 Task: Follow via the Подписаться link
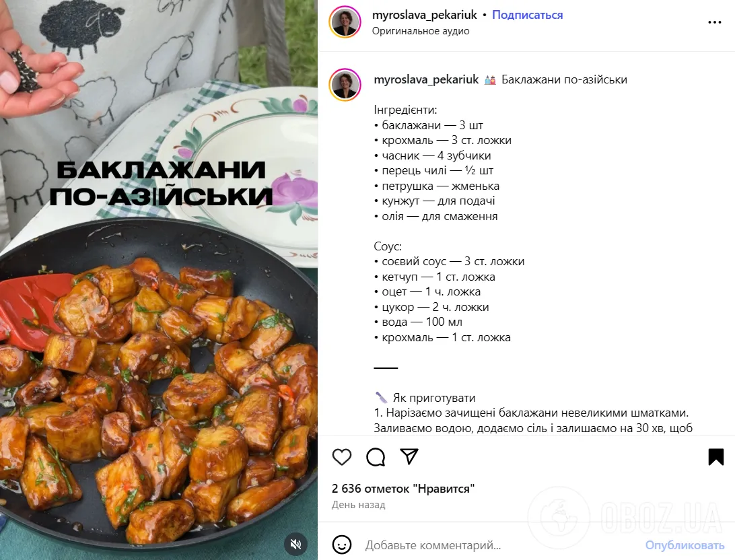[527, 15]
